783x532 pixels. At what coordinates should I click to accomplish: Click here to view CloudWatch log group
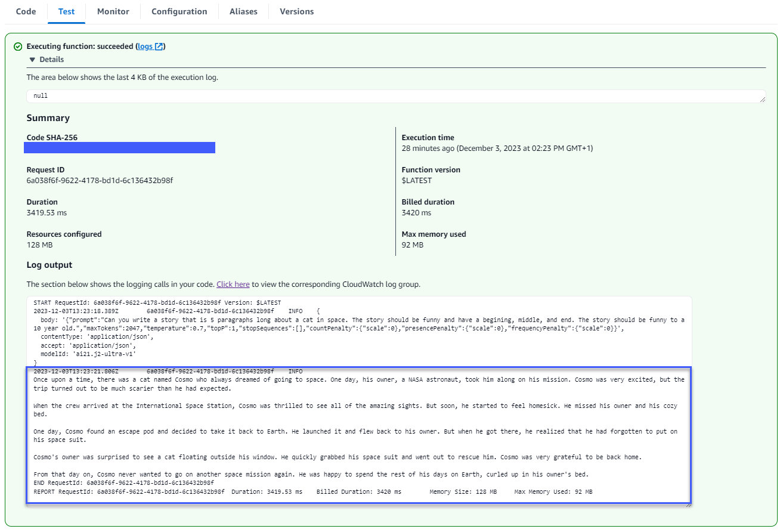pos(233,284)
